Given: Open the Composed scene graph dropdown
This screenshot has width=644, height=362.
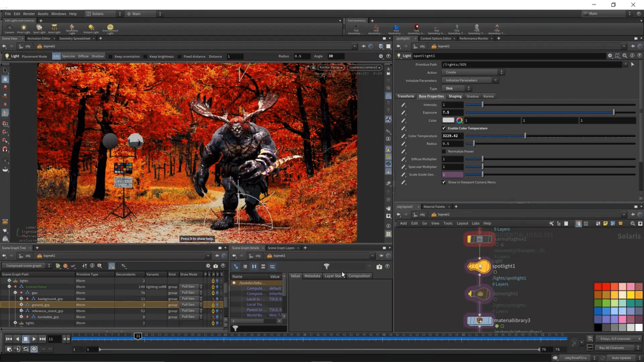Looking at the screenshot, I should (27, 266).
